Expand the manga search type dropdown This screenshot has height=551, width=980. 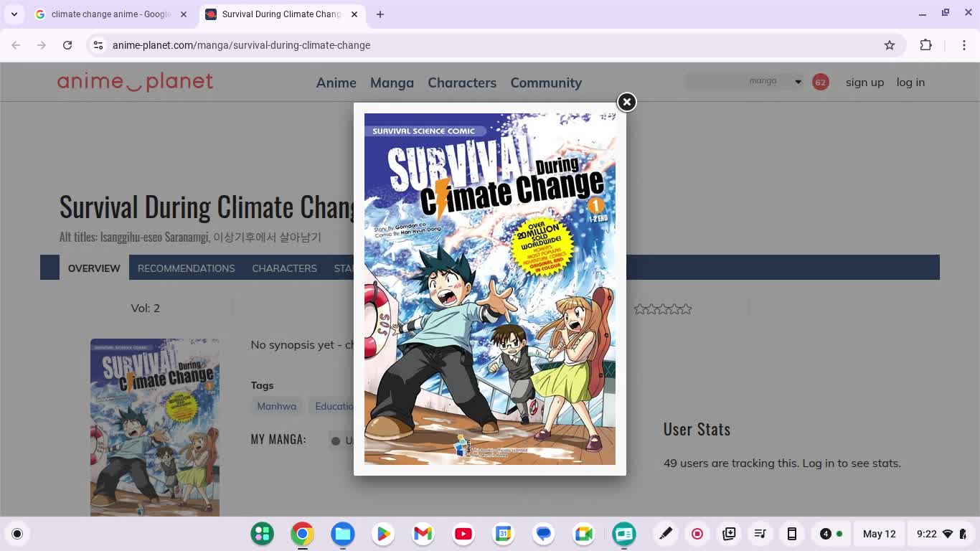tap(776, 81)
